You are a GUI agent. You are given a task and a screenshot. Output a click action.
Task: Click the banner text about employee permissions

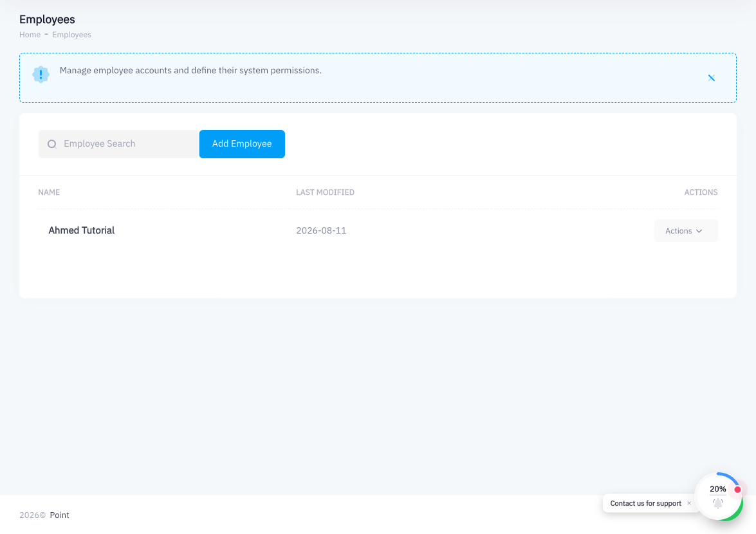190,70
